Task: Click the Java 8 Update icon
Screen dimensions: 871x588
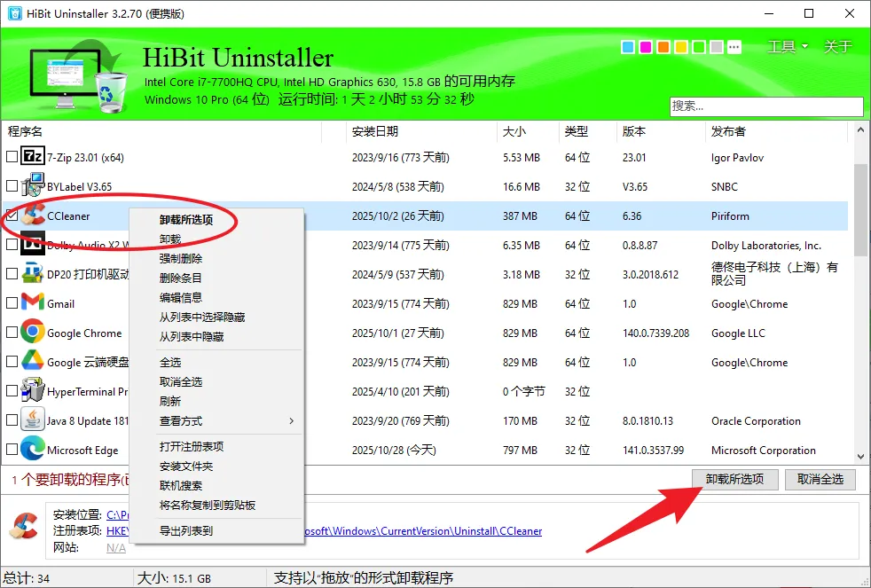Action: pyautogui.click(x=32, y=419)
